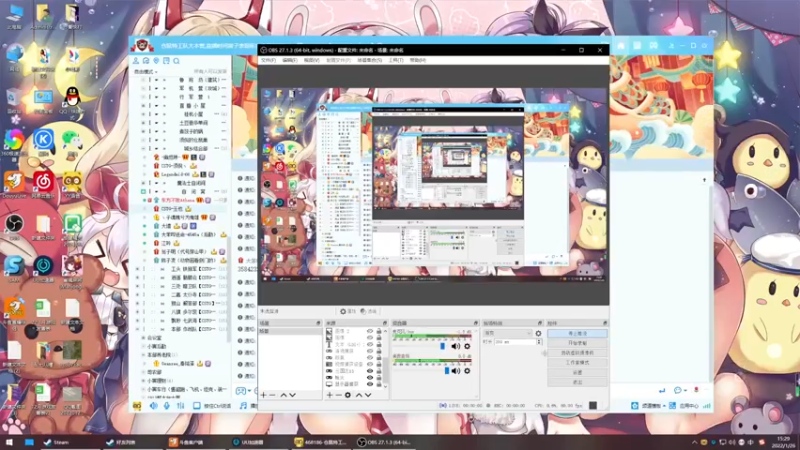Open YY music note icon in bottom bar
This screenshot has width=800, height=450.
pyautogui.click(x=243, y=406)
